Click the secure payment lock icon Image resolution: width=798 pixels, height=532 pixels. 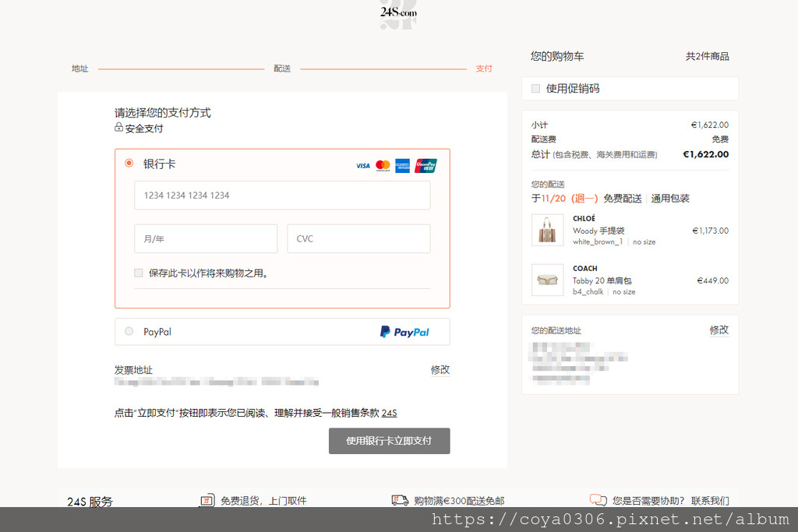pos(118,127)
